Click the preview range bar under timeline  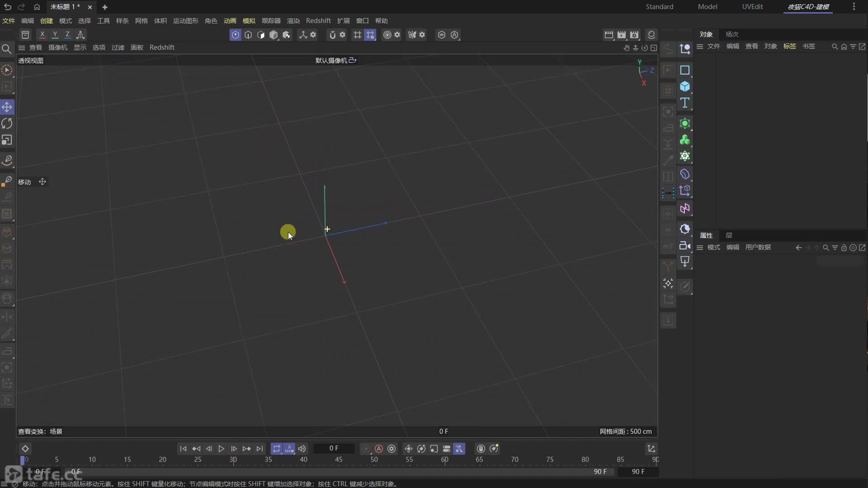click(339, 472)
